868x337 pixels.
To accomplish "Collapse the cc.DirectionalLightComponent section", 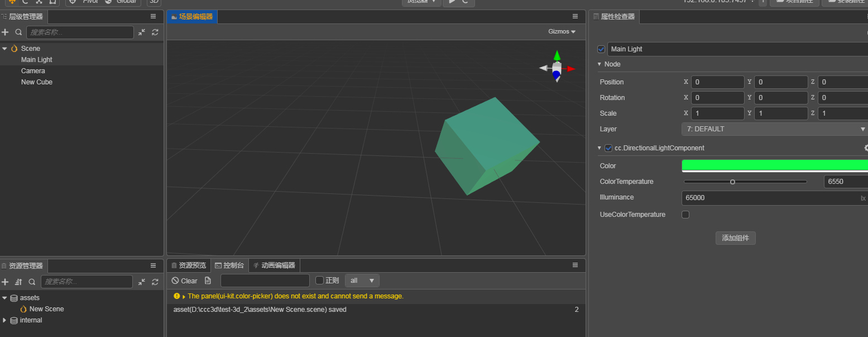I will tap(600, 148).
